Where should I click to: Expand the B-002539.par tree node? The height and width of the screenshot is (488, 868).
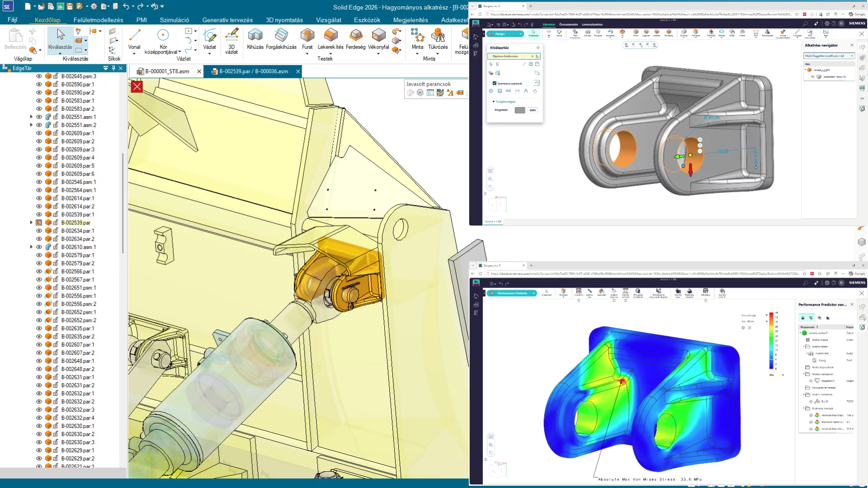tap(31, 223)
